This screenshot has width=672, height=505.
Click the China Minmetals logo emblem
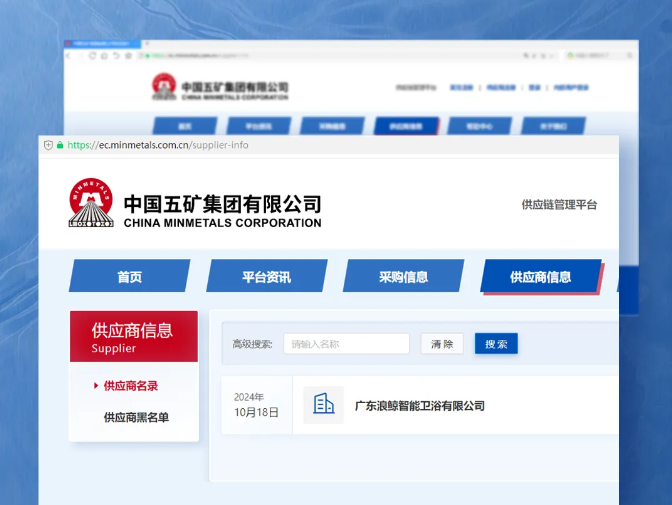click(91, 203)
